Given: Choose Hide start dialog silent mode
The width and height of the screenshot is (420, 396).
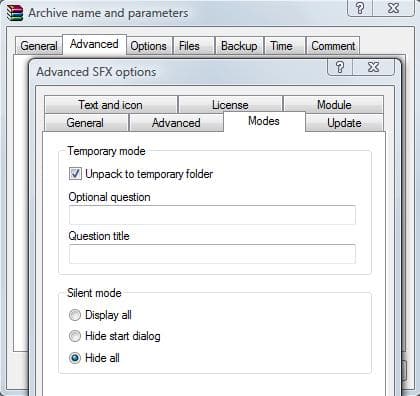Looking at the screenshot, I should (75, 336).
